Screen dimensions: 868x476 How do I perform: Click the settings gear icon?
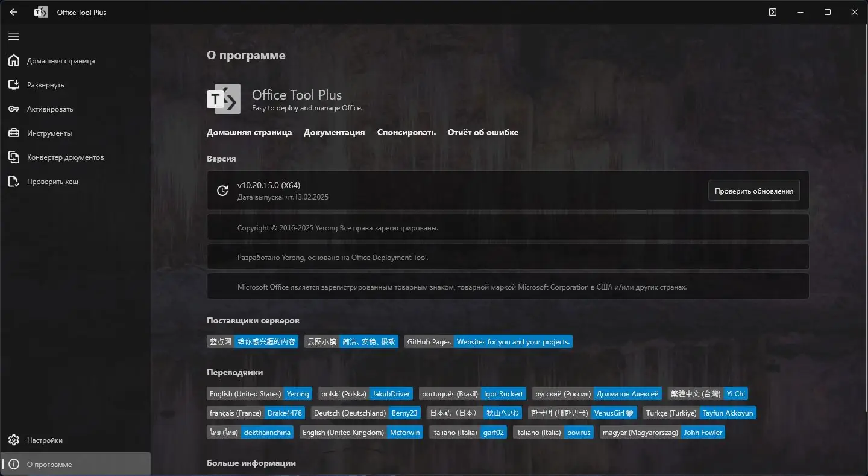tap(14, 440)
